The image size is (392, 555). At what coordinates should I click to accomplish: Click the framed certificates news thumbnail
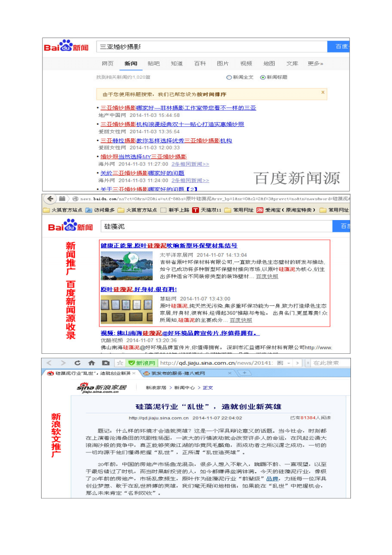127,309
